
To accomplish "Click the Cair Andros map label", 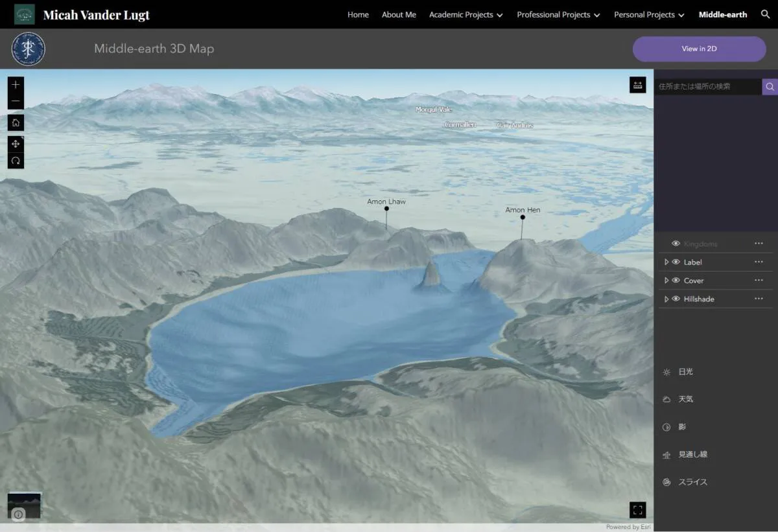I will click(x=515, y=125).
